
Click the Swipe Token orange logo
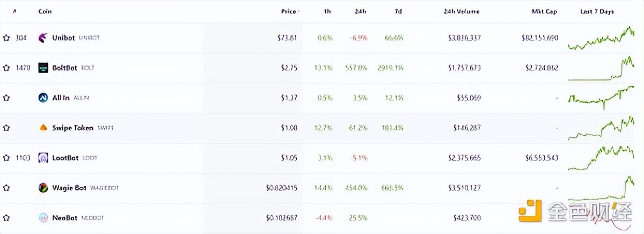pyautogui.click(x=43, y=128)
